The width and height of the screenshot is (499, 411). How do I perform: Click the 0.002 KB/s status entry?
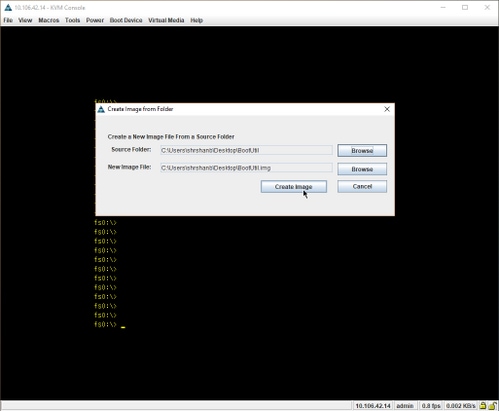[x=461, y=406]
